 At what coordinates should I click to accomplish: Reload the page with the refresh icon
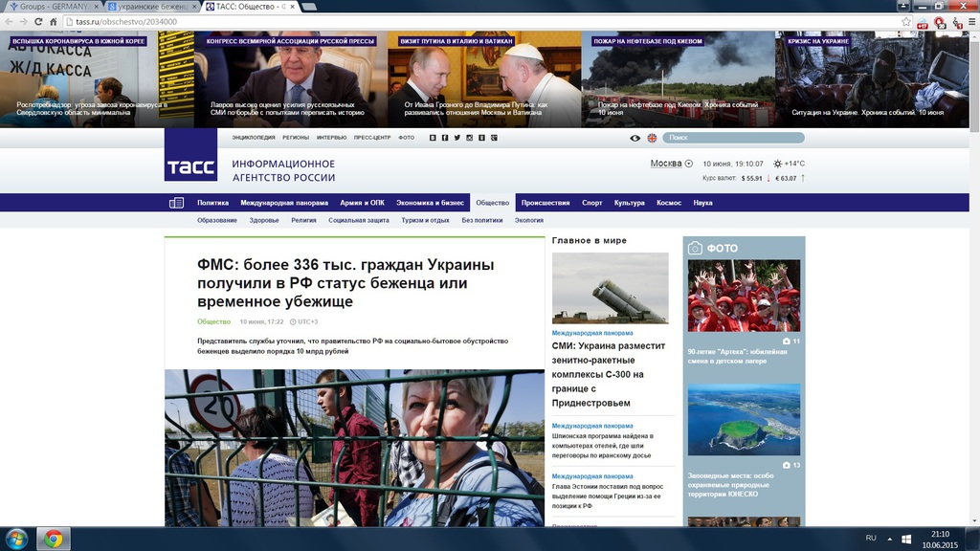pyautogui.click(x=38, y=21)
